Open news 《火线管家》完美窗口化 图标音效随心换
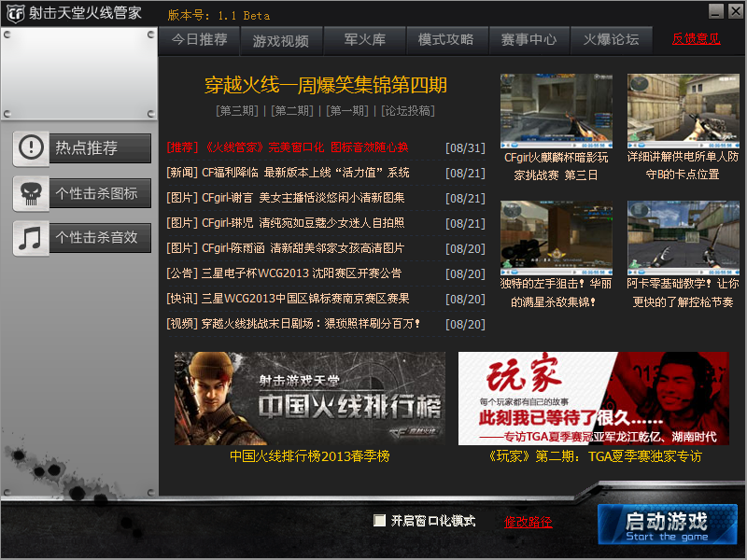This screenshot has height=560, width=747. 288,147
